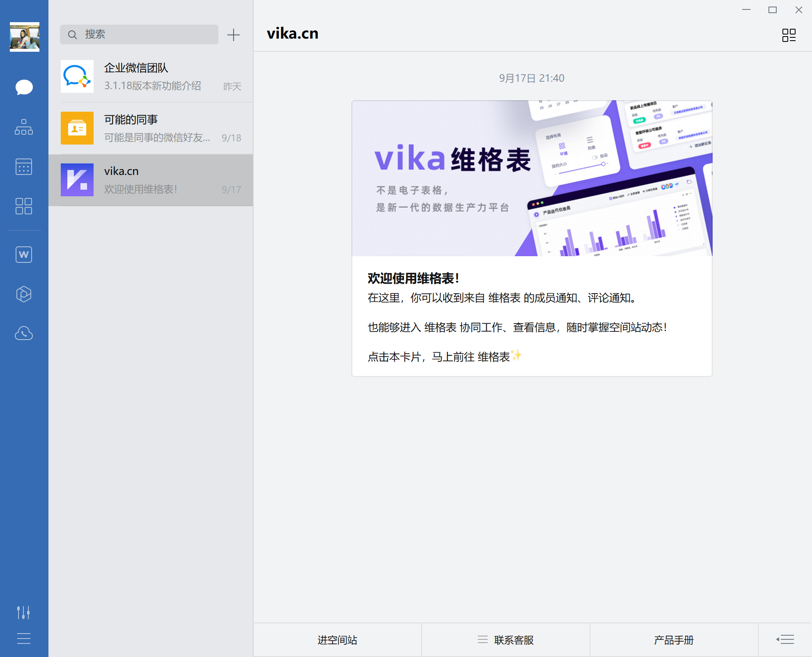812x657 pixels.
Task: Open the Calendar icon in sidebar
Action: 24,167
